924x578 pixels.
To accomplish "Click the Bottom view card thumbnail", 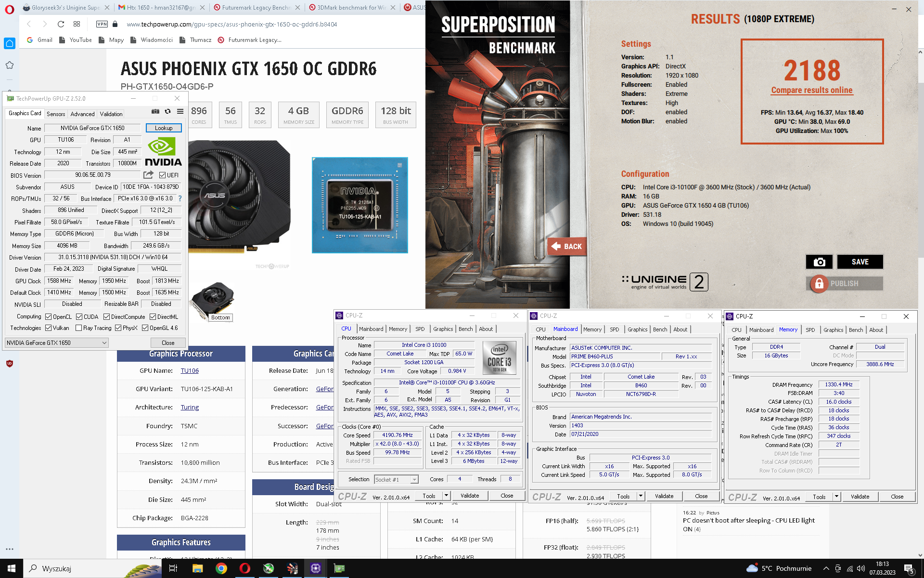I will [213, 302].
